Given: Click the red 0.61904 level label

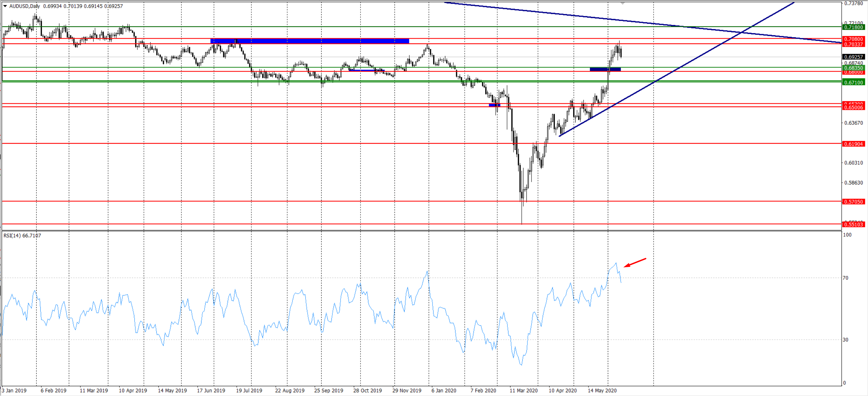Looking at the screenshot, I should (853, 144).
